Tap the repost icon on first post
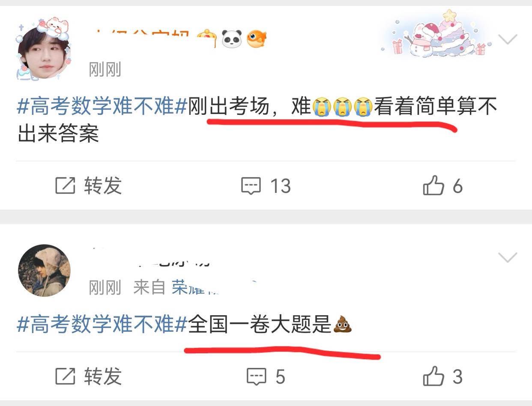532x406 pixels. (65, 186)
